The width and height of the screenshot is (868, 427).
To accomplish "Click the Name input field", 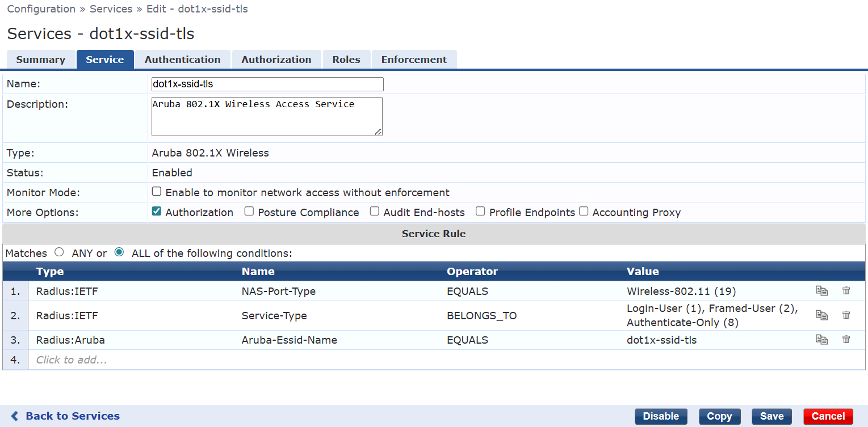I will click(x=267, y=84).
